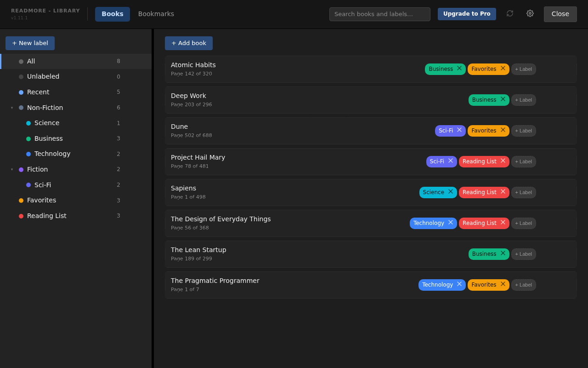Collapse the Non-Fiction label group

pyautogui.click(x=12, y=108)
